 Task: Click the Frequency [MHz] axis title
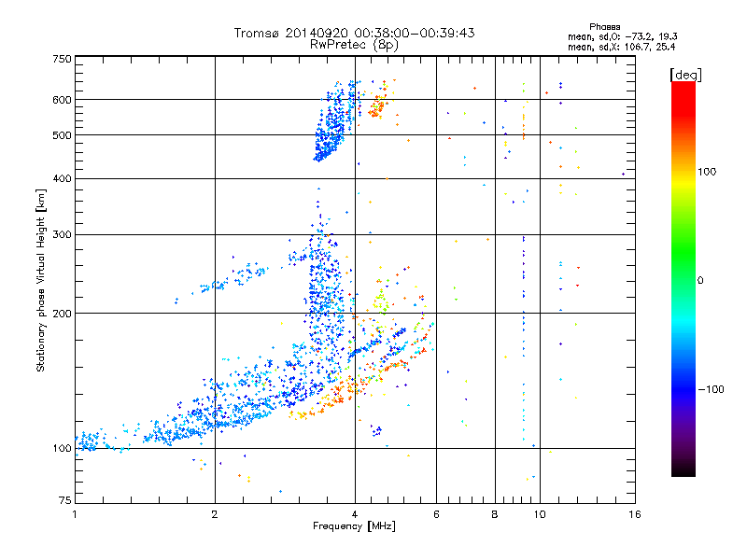coord(354,526)
